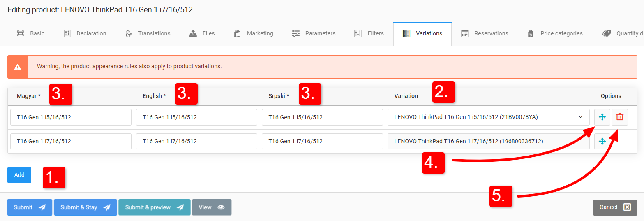Click the i7/16/512 Variation selection field

tap(488, 141)
